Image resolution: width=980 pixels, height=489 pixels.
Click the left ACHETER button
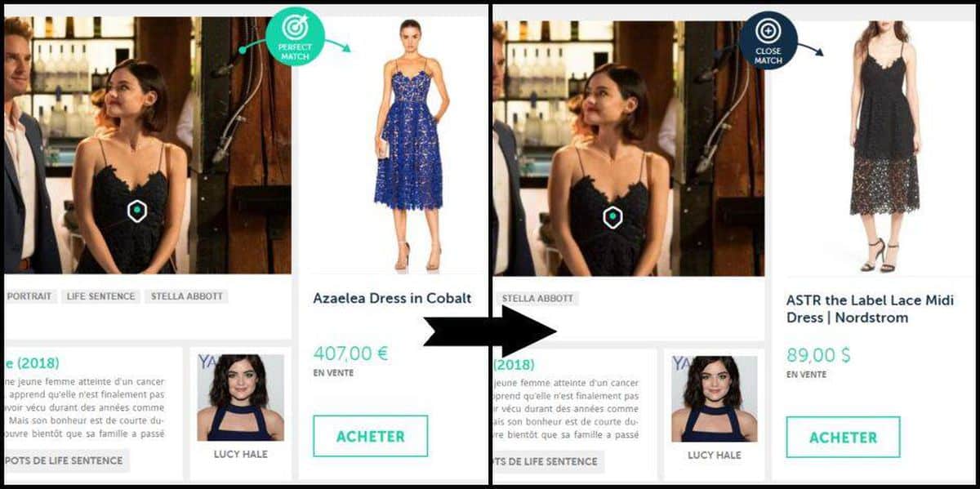(370, 436)
